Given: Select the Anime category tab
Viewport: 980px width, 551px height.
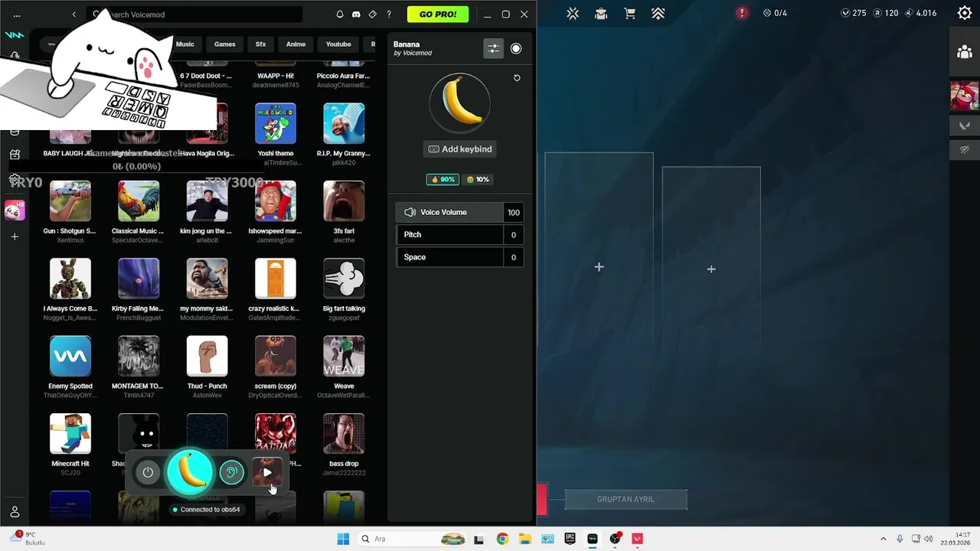Looking at the screenshot, I should [x=296, y=44].
